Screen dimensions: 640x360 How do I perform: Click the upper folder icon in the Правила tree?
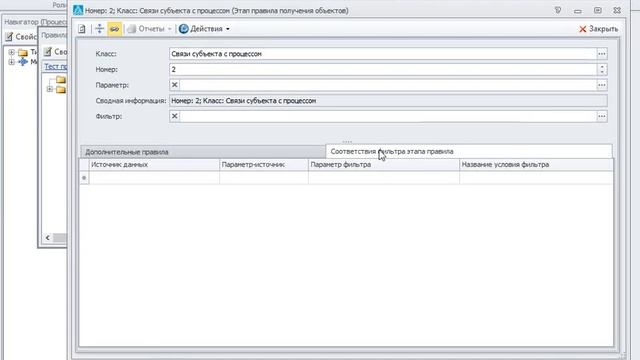pos(61,79)
